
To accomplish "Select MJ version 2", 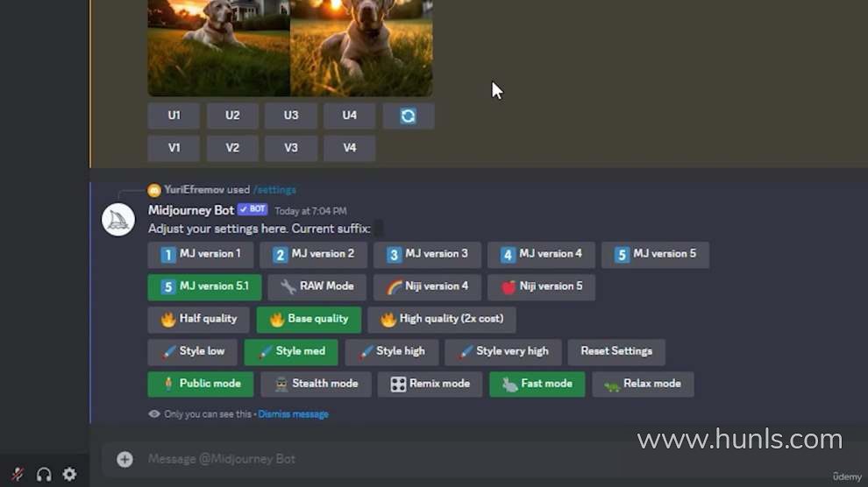I will [x=313, y=254].
